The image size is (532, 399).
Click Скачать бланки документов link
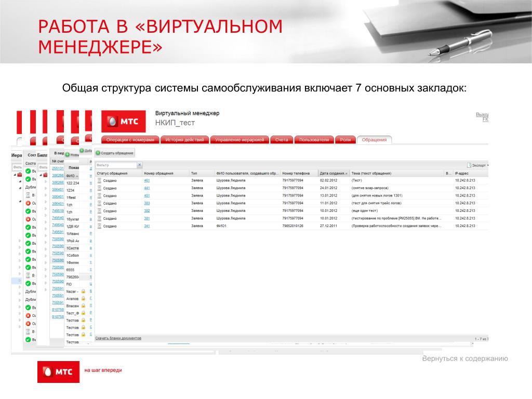(118, 338)
